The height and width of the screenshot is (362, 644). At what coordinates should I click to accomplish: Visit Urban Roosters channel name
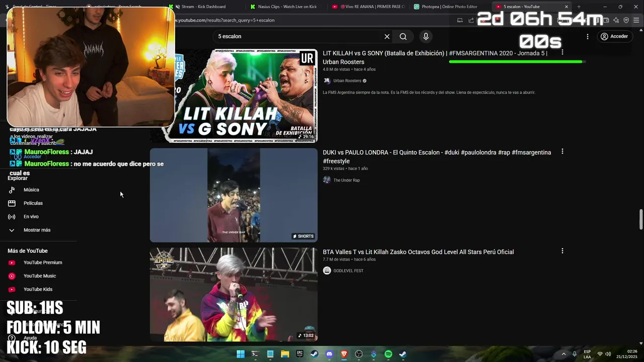(x=347, y=80)
